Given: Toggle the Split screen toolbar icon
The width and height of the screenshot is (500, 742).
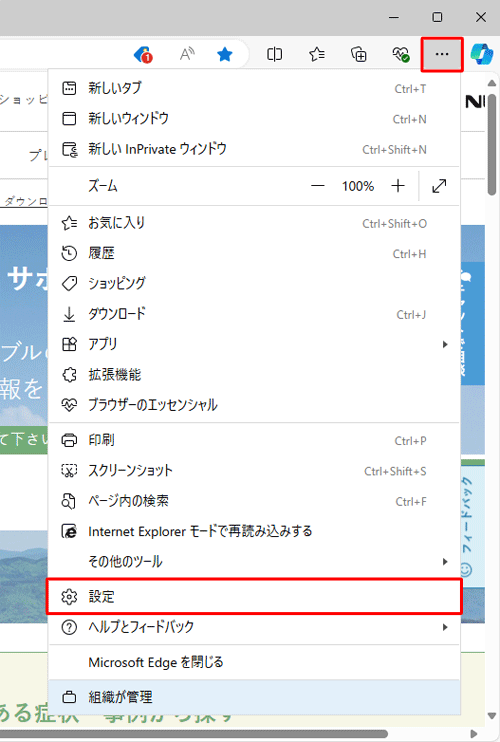Looking at the screenshot, I should point(274,54).
